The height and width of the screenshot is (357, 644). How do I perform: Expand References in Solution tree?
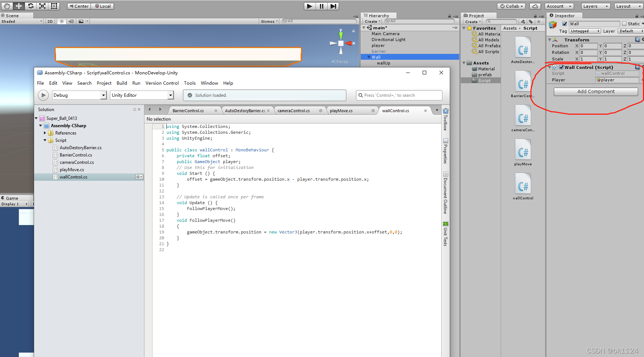click(45, 133)
